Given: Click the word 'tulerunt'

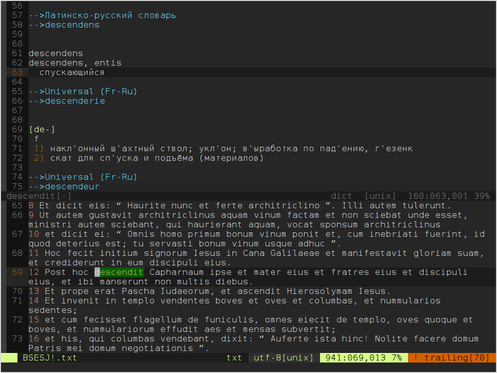Looking at the screenshot, I should click(425, 206).
